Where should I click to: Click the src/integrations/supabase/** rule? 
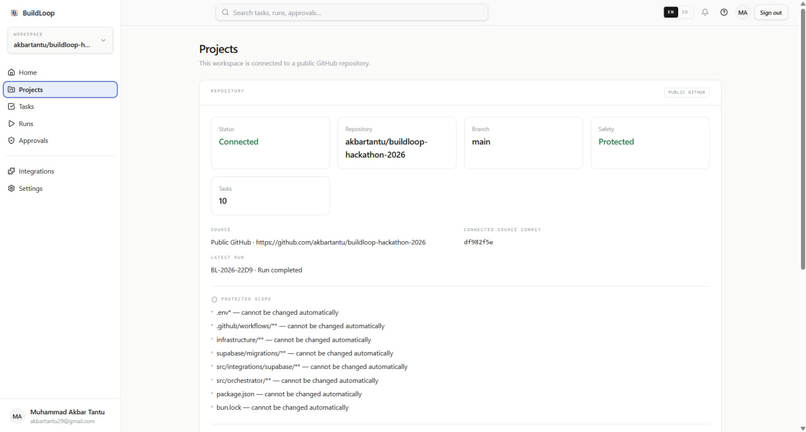click(312, 367)
